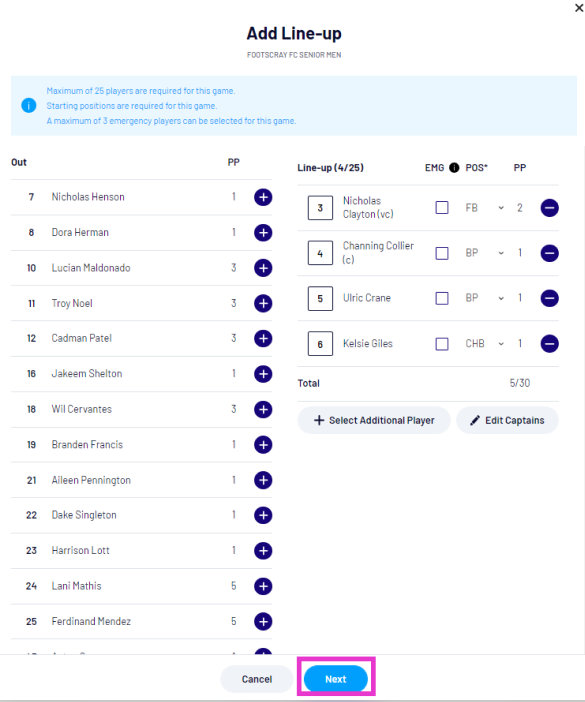Open FB position dropdown for Nicholas Clayton
This screenshot has height=702, width=585.
click(x=485, y=208)
